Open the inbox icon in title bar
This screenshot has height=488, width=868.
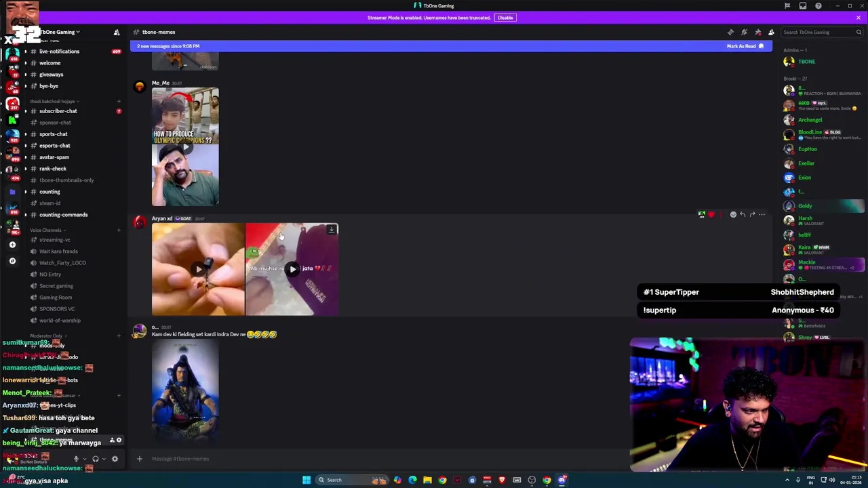point(803,5)
